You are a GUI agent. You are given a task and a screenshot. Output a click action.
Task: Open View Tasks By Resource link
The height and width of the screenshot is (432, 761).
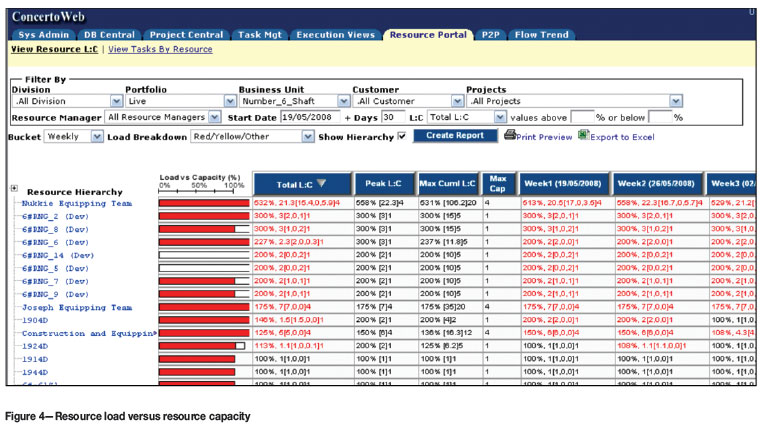coord(160,48)
